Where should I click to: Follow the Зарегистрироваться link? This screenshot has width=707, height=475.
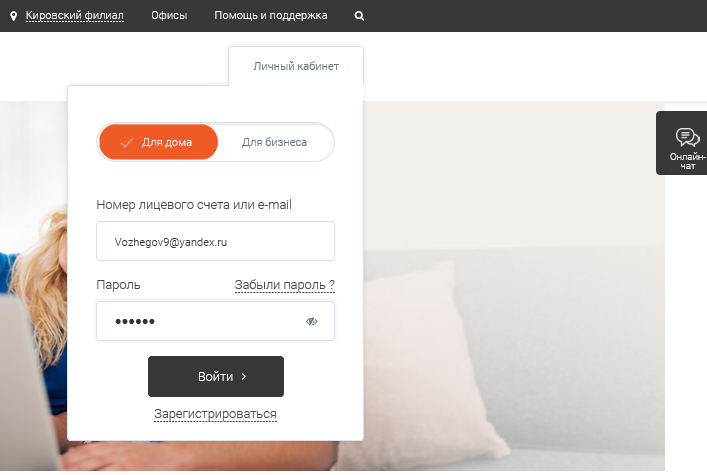coord(216,414)
